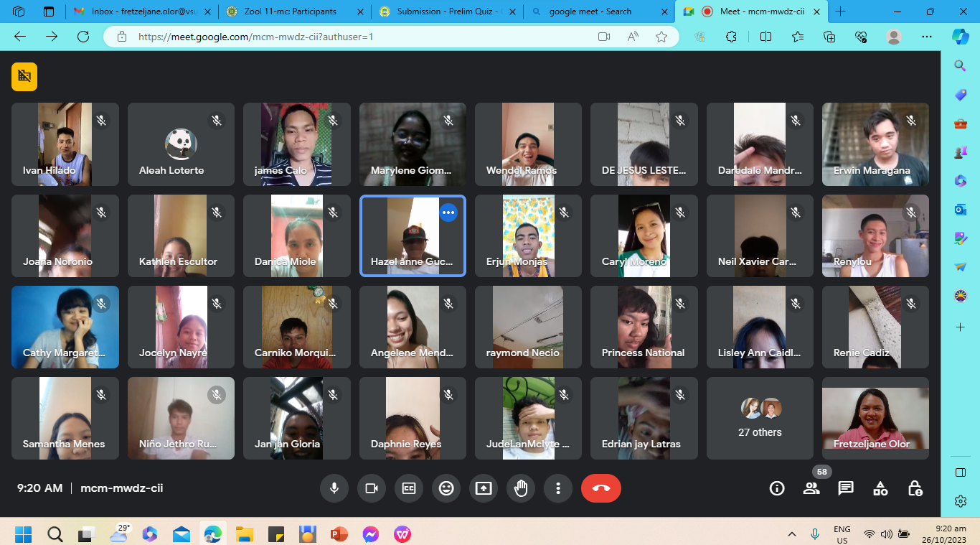Show the participants list people icon
This screenshot has height=545, width=980.
(811, 488)
